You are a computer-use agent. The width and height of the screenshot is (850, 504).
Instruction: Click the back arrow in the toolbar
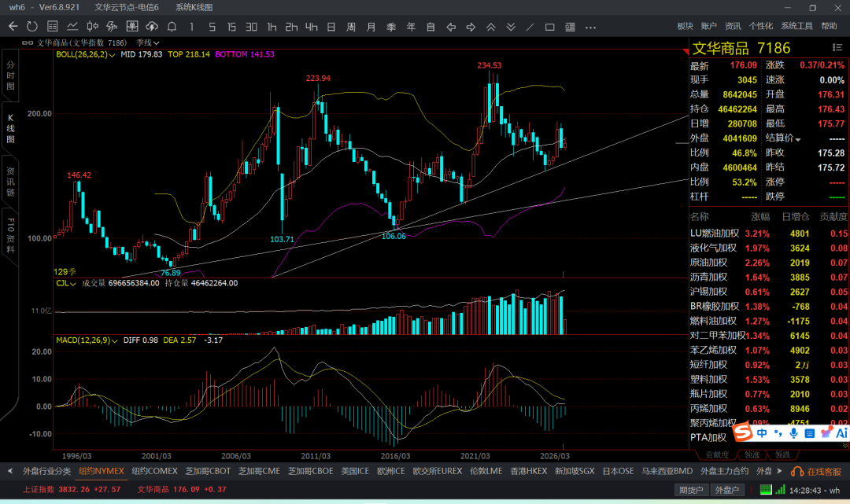13,27
